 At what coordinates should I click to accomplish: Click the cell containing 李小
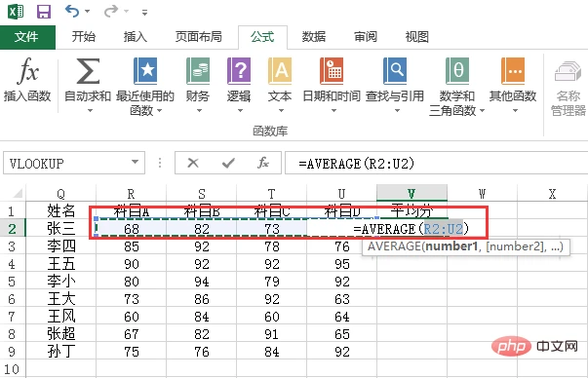[60, 282]
